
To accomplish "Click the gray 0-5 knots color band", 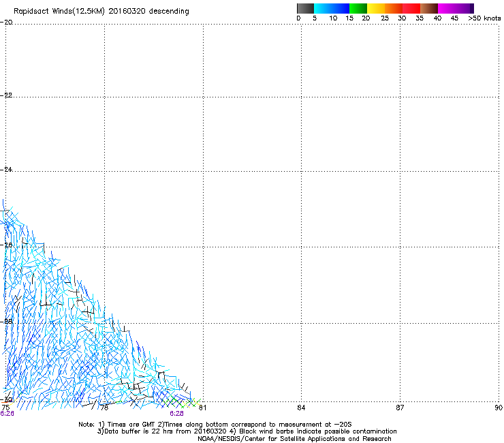I will [x=305, y=8].
